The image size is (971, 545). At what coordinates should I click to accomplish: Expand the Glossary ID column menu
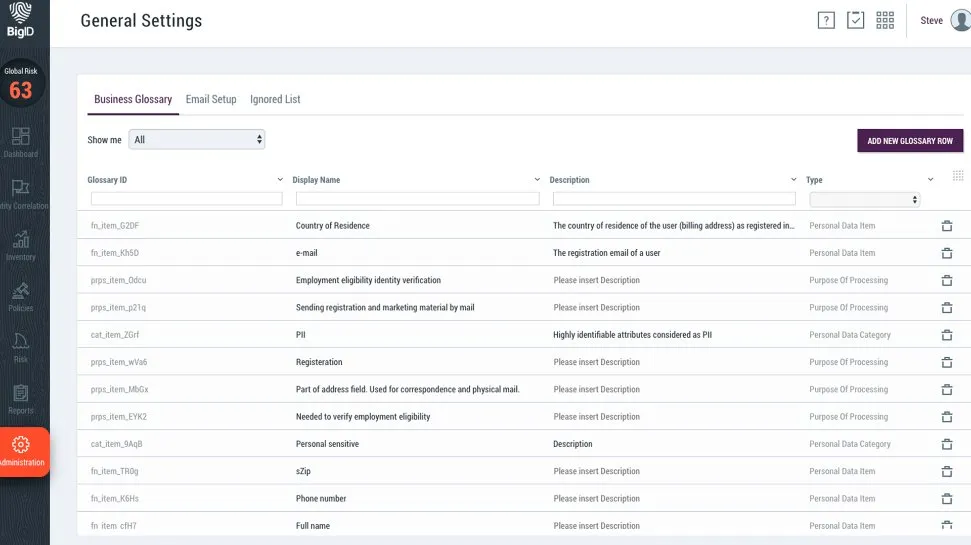(279, 180)
